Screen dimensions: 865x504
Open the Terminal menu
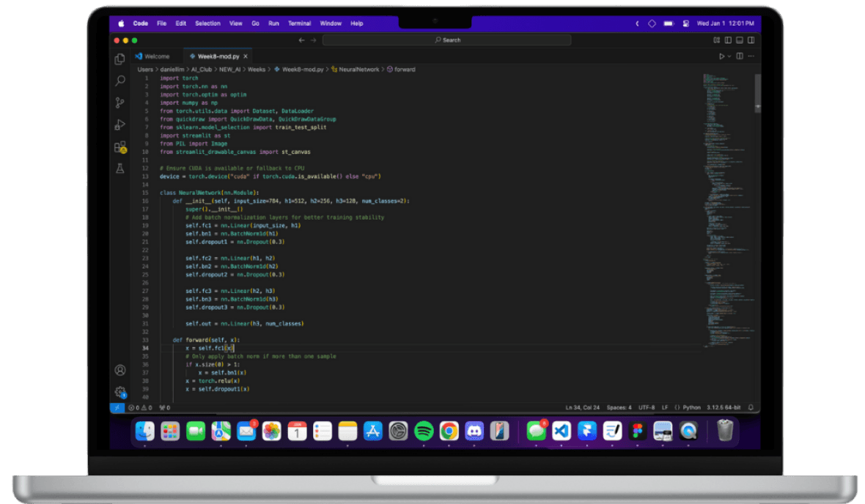[300, 23]
